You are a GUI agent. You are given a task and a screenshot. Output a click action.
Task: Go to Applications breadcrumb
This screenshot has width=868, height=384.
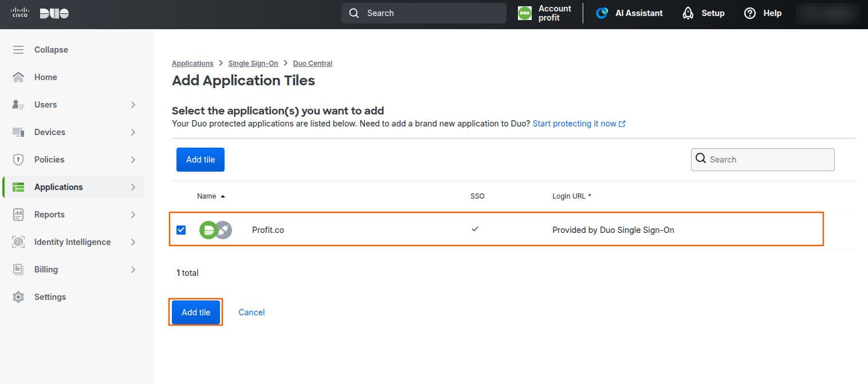coord(193,64)
